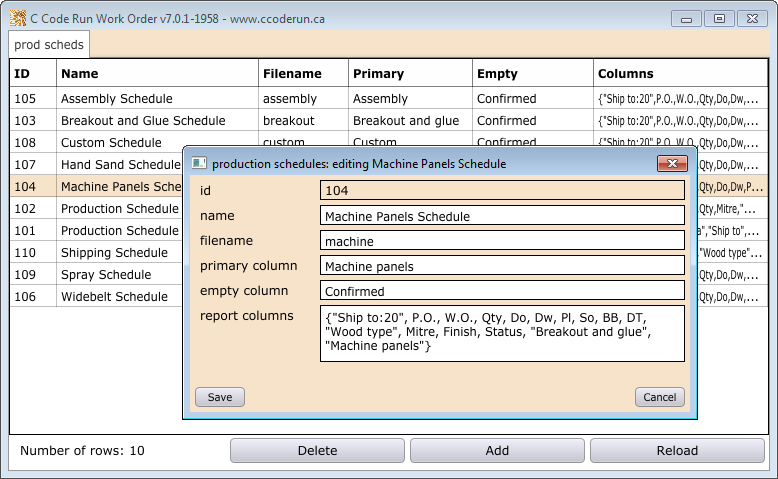This screenshot has width=778, height=479.
Task: Click ID cell 107
Action: (x=33, y=164)
